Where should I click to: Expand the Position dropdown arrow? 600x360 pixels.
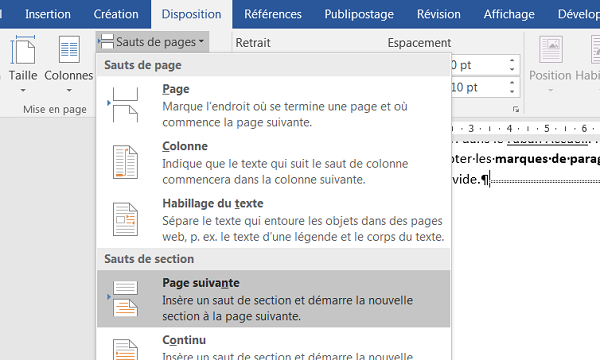pyautogui.click(x=551, y=91)
